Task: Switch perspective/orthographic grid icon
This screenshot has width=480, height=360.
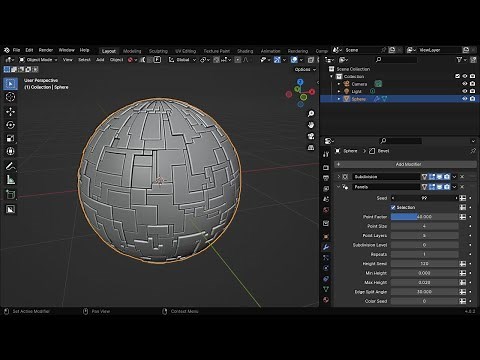Action: point(311,148)
